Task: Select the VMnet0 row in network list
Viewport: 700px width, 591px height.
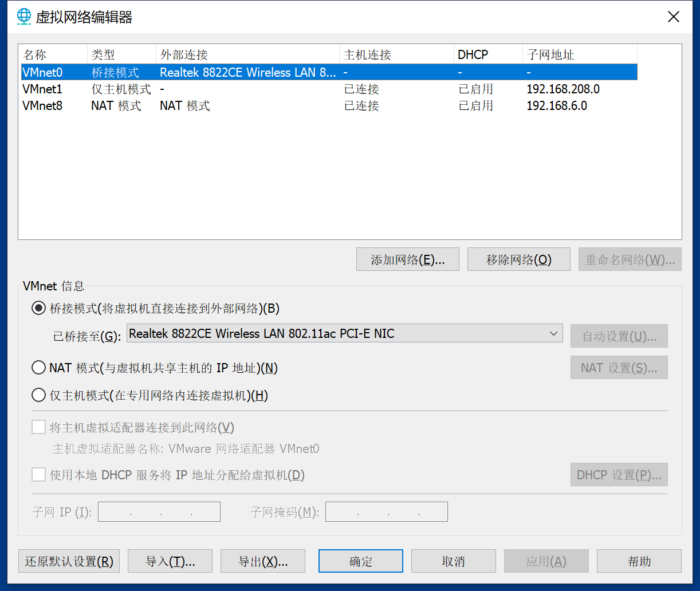Action: (x=329, y=72)
